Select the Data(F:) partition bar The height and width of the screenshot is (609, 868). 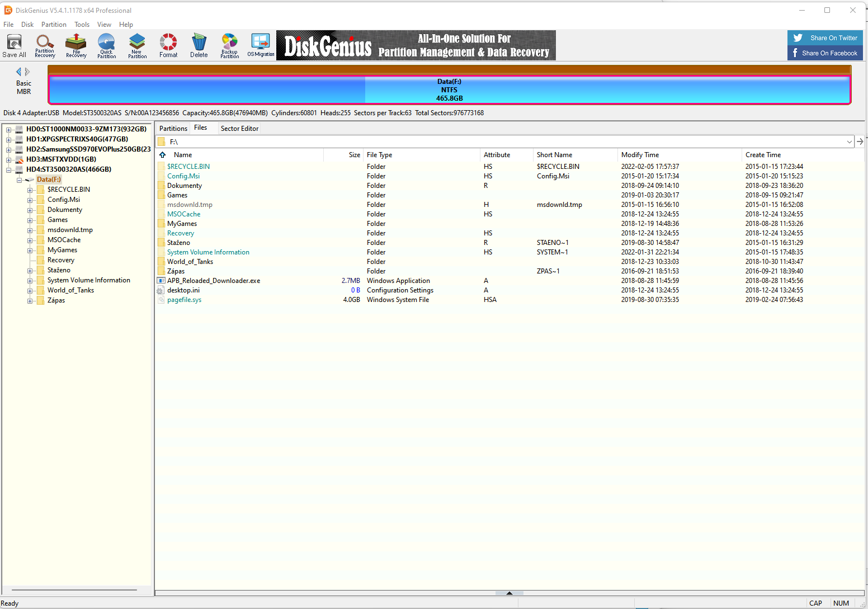tap(449, 89)
